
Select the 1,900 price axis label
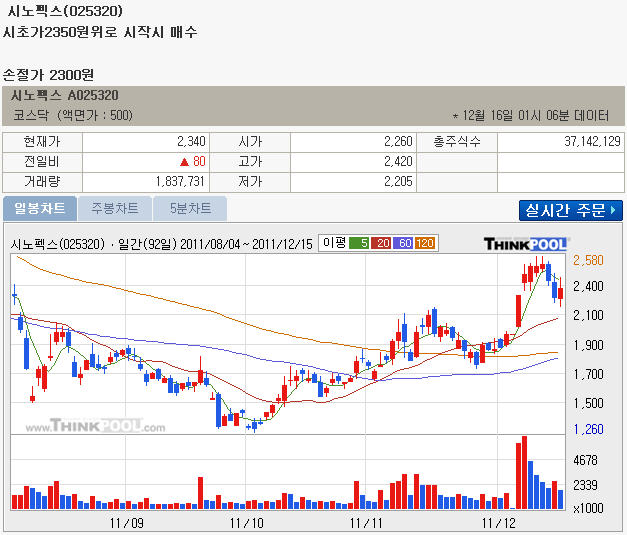(x=588, y=345)
